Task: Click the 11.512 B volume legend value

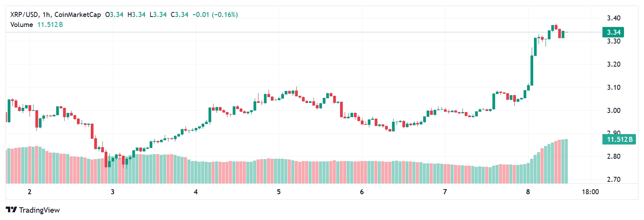Action: pos(50,25)
